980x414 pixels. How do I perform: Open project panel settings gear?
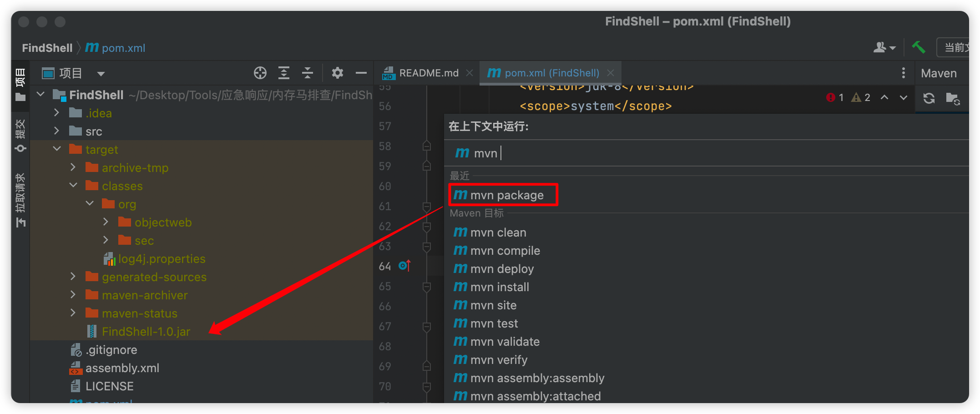[338, 73]
